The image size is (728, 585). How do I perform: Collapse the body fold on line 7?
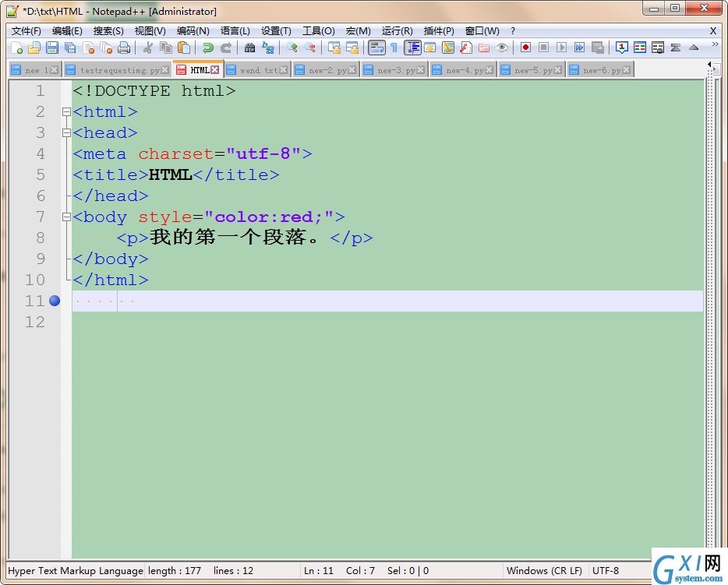point(66,217)
